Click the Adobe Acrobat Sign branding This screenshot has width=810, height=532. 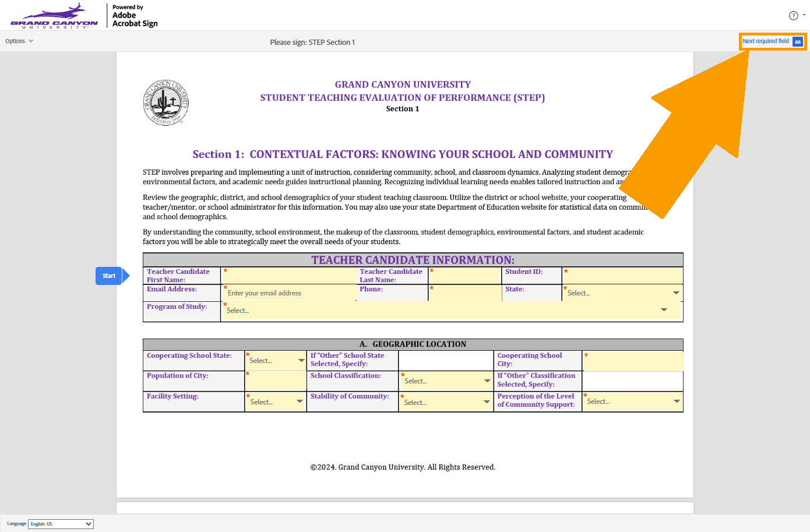point(135,16)
